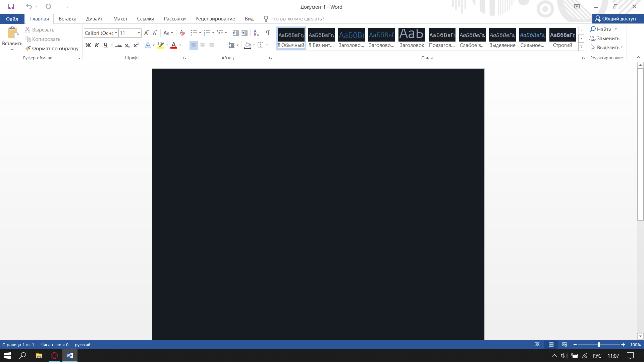Click Формат по образцу button

(x=52, y=49)
